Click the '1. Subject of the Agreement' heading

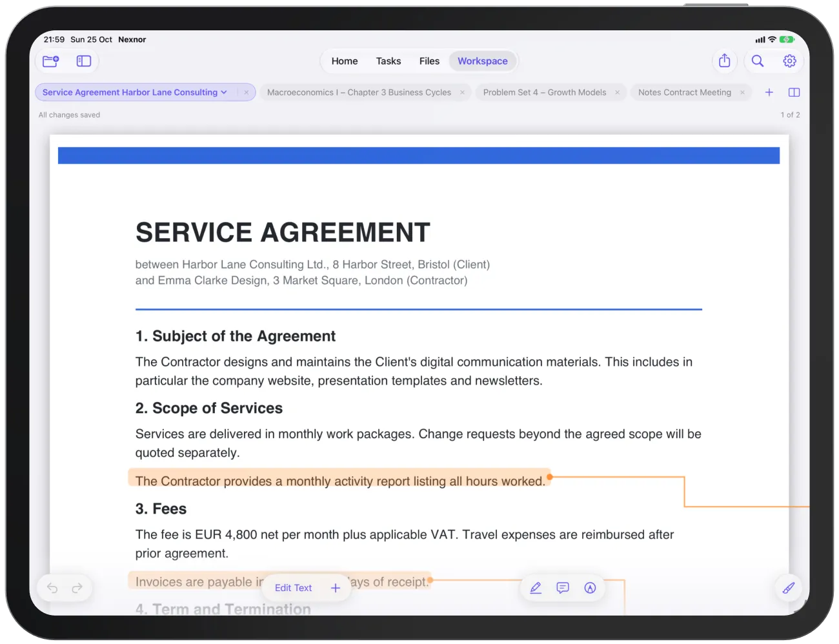[236, 336]
